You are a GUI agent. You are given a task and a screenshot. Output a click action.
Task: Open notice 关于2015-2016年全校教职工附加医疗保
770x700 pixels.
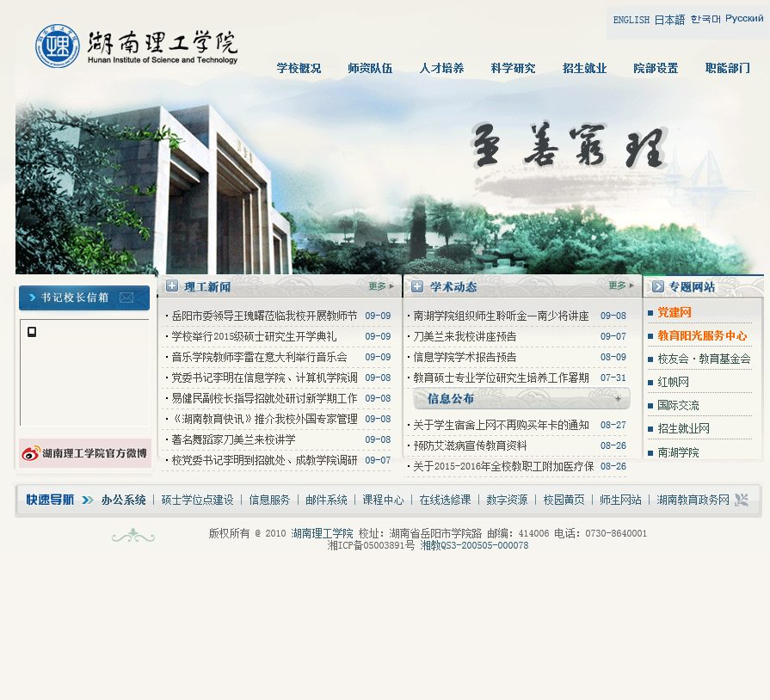pyautogui.click(x=503, y=466)
